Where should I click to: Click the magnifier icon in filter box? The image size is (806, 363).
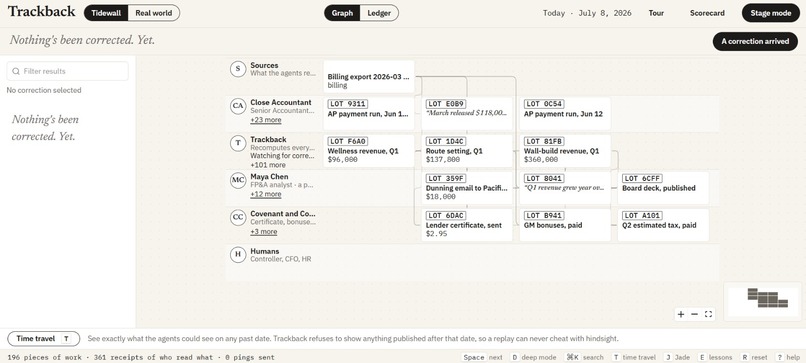(x=16, y=71)
